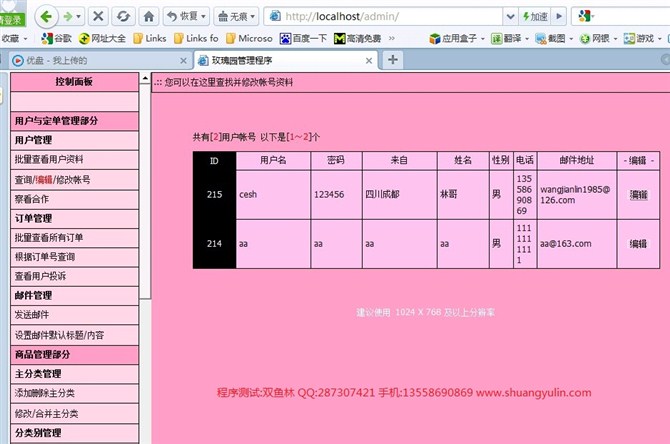670x444 pixels.
Task: Open the forward history dropdown arrow
Action: coord(79,17)
